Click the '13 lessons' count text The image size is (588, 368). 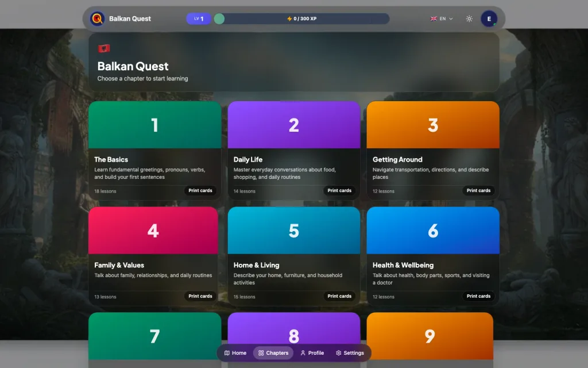(x=105, y=297)
